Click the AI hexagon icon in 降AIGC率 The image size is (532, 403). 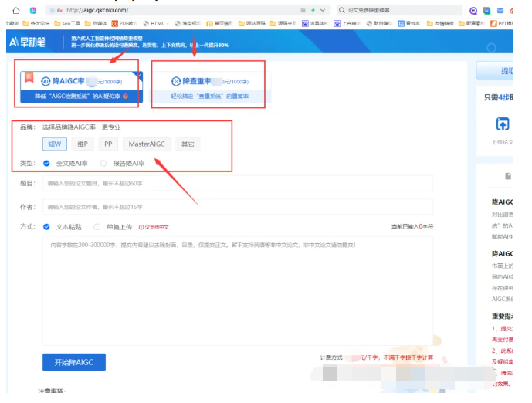click(46, 81)
